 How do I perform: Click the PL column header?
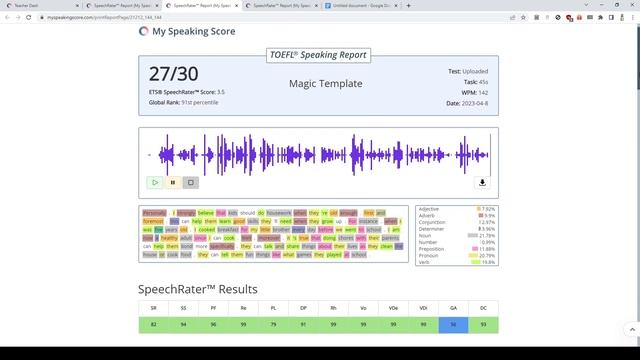coord(273,308)
